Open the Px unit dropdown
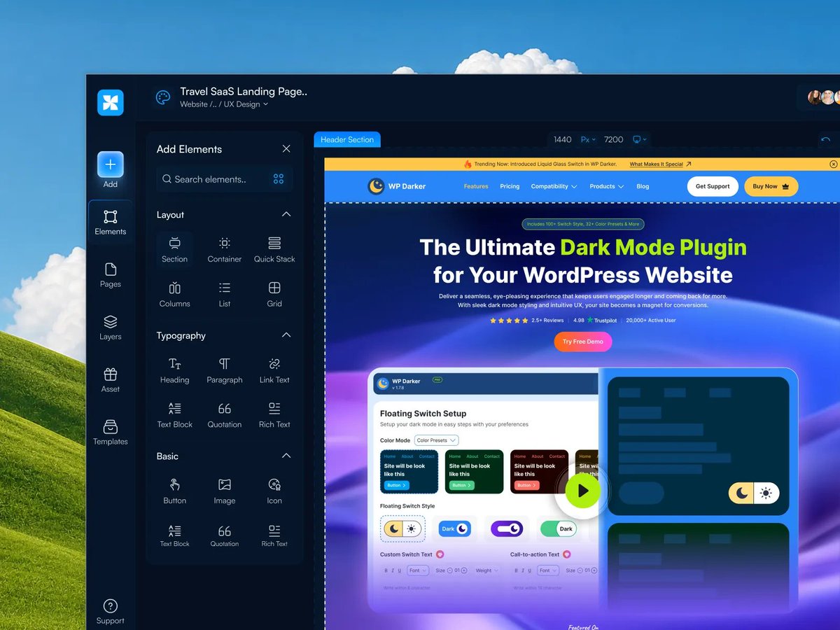The height and width of the screenshot is (630, 840). click(x=588, y=139)
